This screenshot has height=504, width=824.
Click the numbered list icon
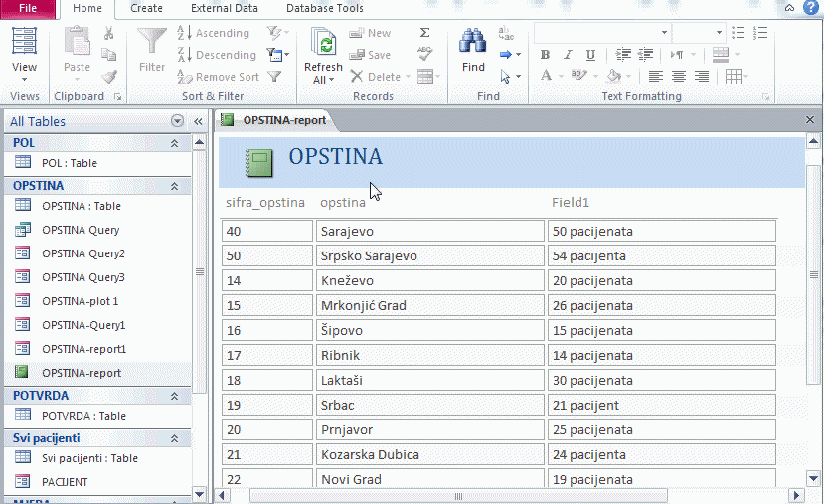point(760,33)
